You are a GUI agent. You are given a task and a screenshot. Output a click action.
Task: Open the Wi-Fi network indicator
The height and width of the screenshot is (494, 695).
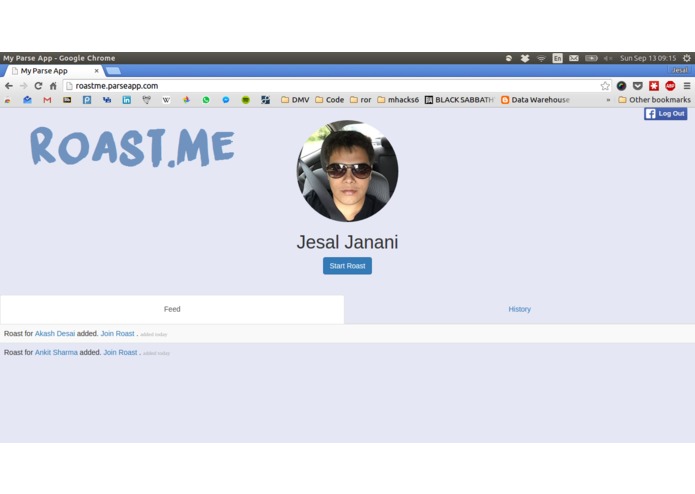tap(541, 58)
